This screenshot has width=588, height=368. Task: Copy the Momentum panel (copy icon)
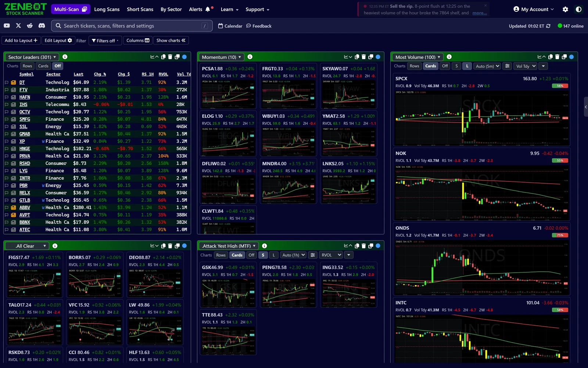[x=357, y=57]
